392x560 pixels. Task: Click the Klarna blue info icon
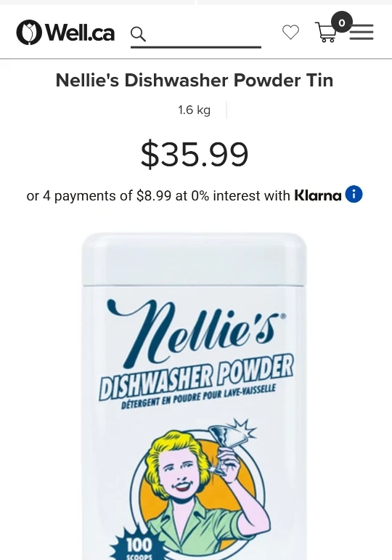354,194
